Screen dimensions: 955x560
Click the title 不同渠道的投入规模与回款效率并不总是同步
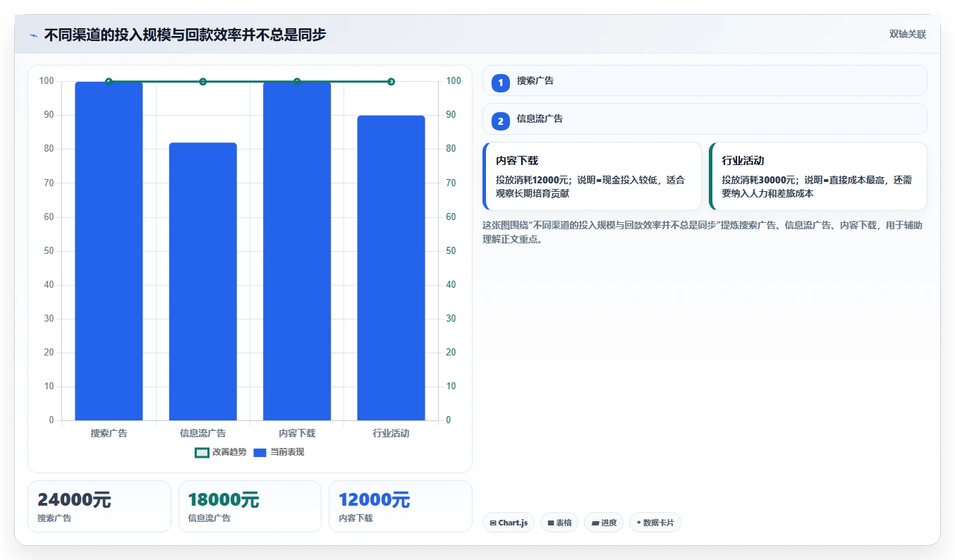point(185,35)
